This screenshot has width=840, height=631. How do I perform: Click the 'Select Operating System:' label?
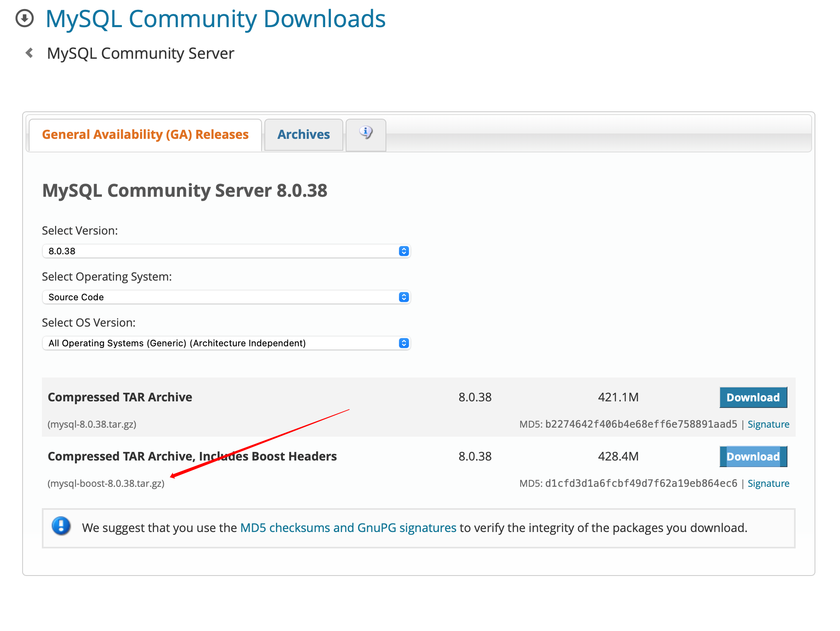tap(107, 277)
